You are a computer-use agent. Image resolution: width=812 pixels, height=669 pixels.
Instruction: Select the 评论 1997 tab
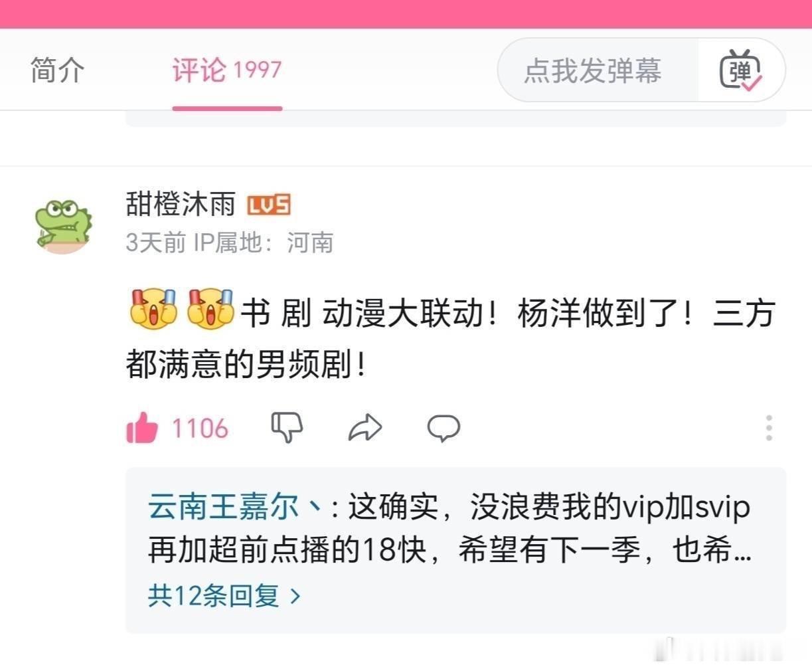pos(227,70)
